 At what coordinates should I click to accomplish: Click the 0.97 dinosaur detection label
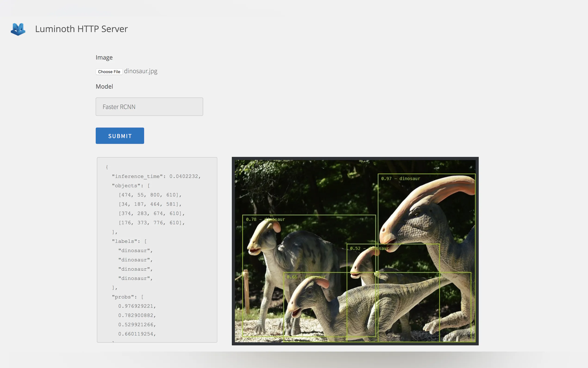click(400, 178)
